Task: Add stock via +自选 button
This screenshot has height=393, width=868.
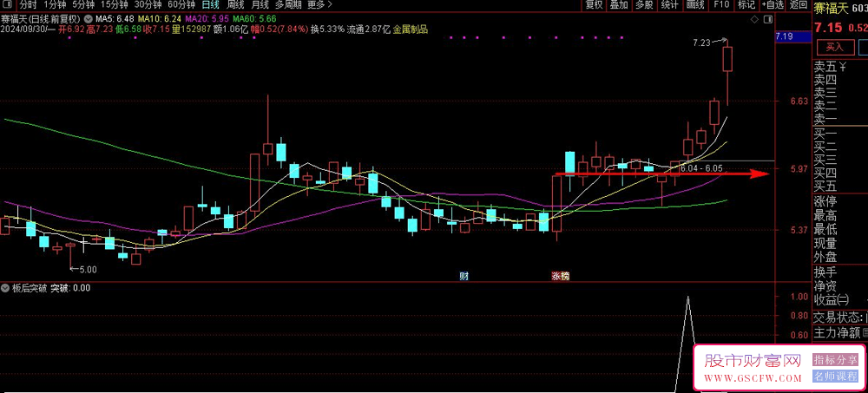Action: 773,5
